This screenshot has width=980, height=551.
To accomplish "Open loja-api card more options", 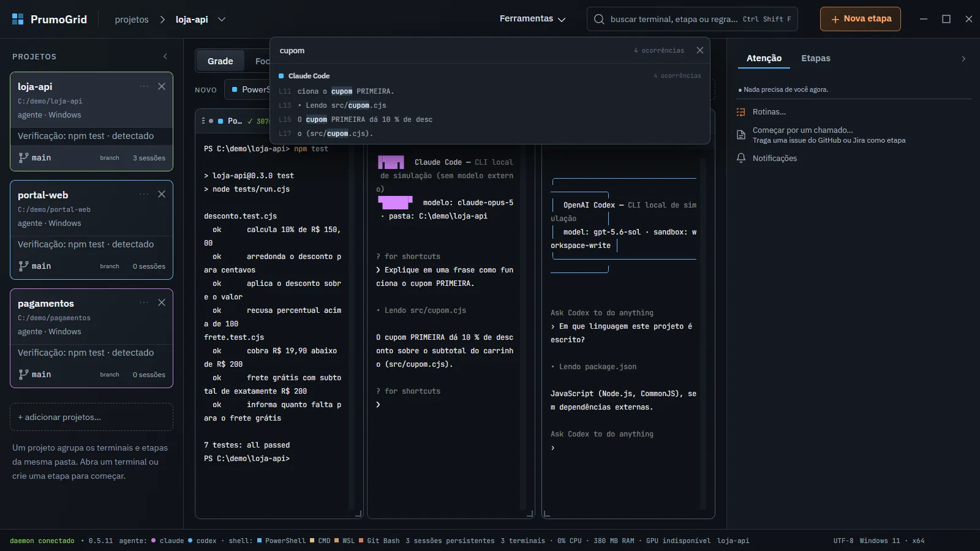I will coord(144,86).
